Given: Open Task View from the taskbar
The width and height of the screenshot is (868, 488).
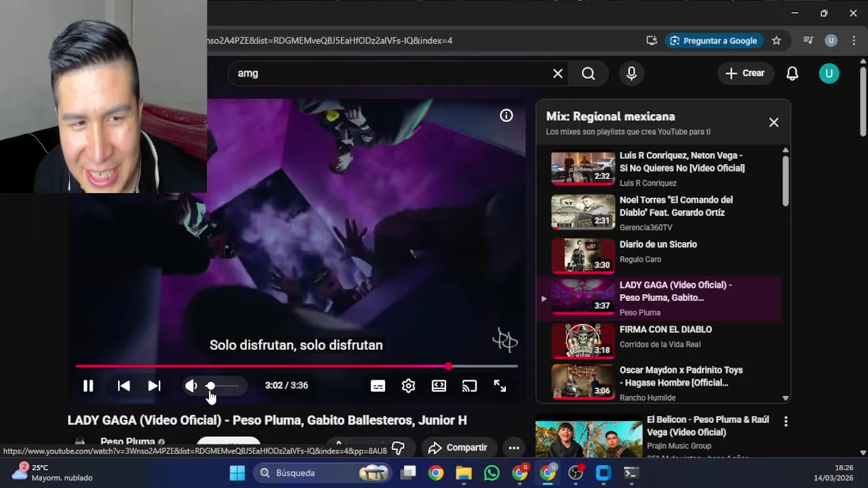Looking at the screenshot, I should 408,473.
